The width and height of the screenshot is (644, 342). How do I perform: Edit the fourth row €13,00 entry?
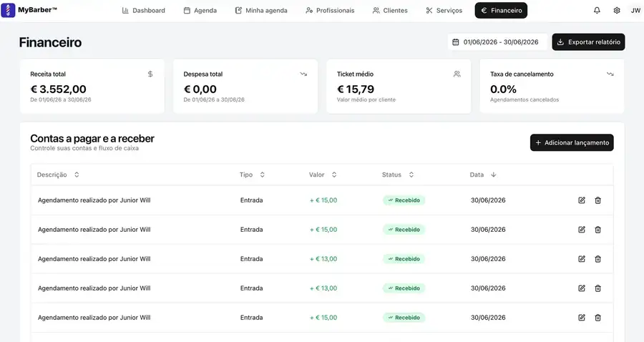click(582, 288)
